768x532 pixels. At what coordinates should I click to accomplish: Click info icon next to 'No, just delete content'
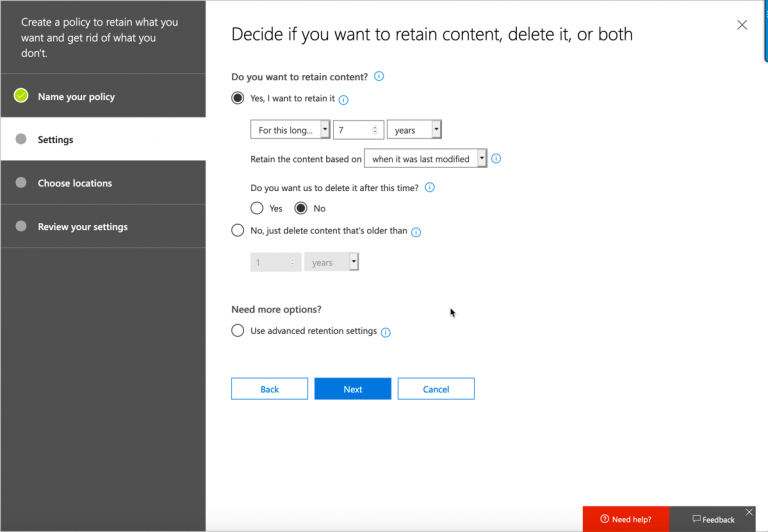[x=416, y=232]
